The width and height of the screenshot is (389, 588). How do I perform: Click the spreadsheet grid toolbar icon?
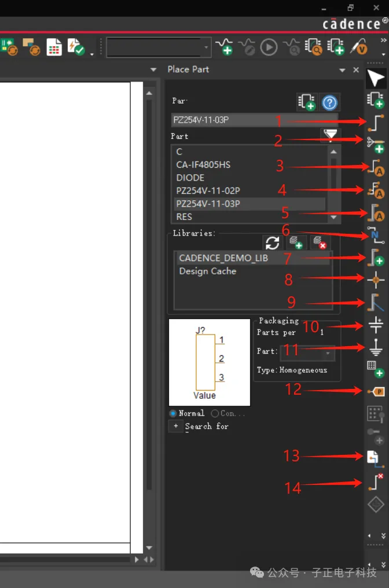[x=54, y=47]
